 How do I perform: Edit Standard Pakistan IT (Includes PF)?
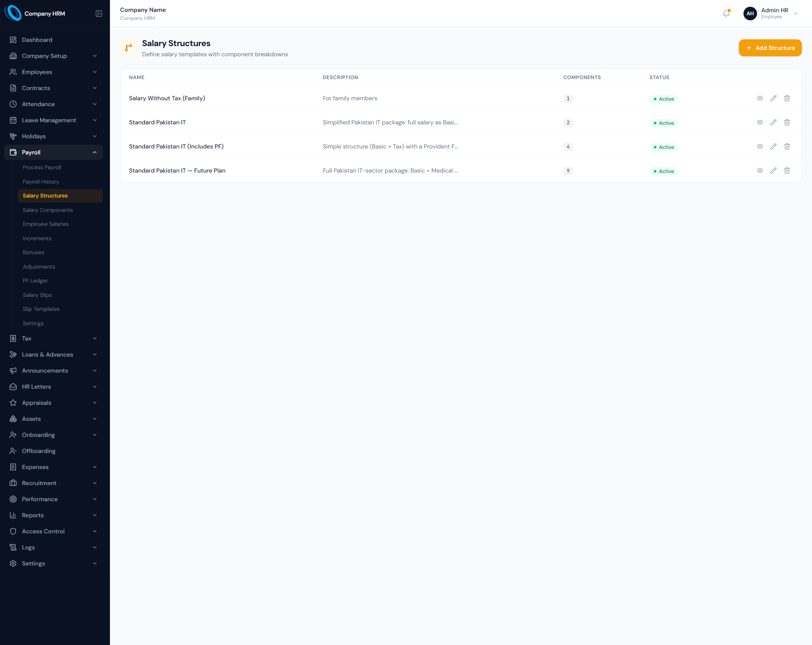[x=774, y=146]
